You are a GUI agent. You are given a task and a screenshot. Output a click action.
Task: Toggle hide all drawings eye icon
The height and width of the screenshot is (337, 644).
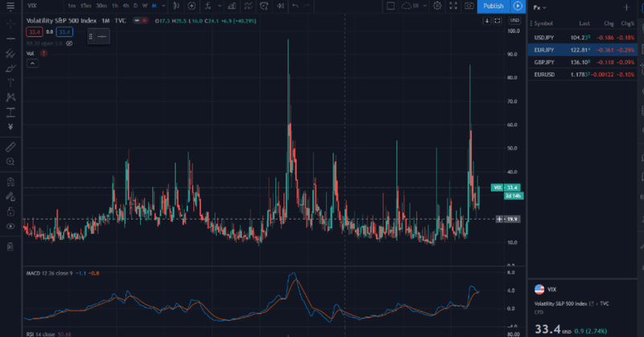[x=10, y=226]
